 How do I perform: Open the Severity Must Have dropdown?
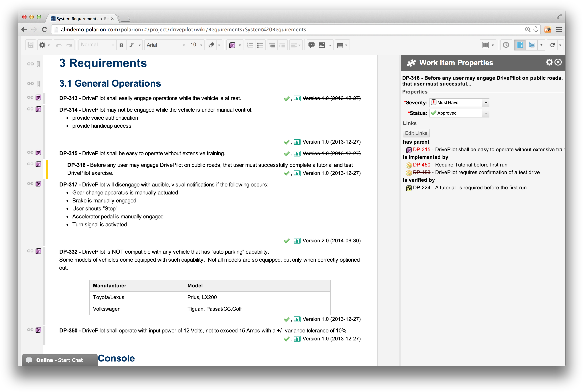(x=459, y=103)
